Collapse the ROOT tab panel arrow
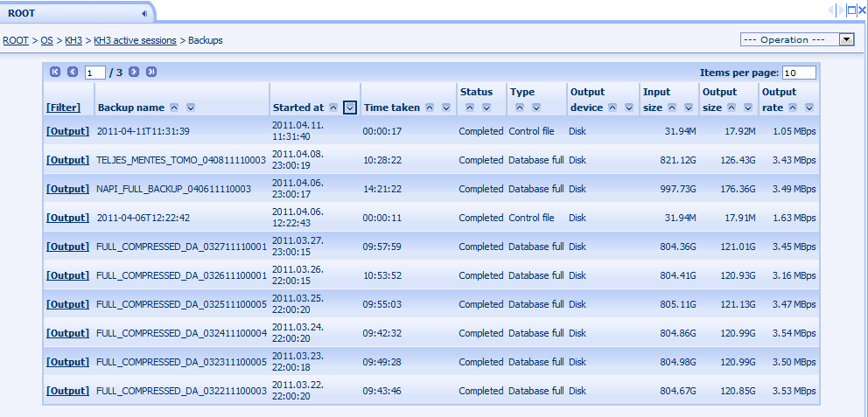Viewport: 868px width, 417px height. pyautogui.click(x=144, y=13)
